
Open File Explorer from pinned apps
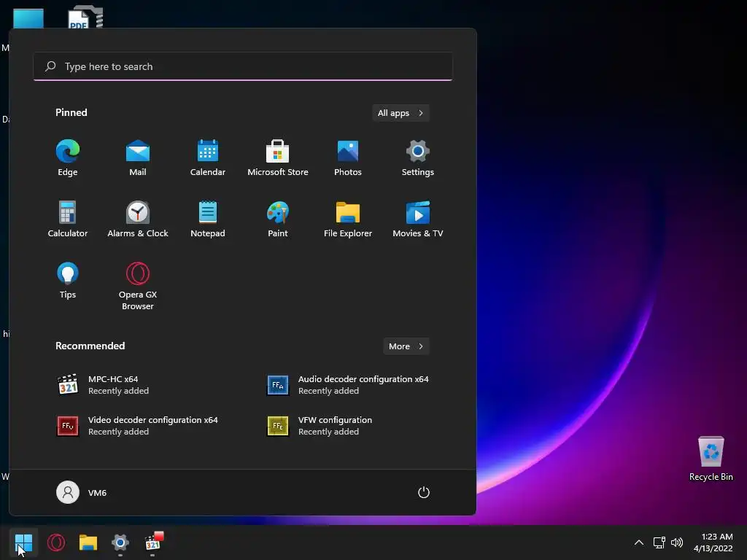348,219
